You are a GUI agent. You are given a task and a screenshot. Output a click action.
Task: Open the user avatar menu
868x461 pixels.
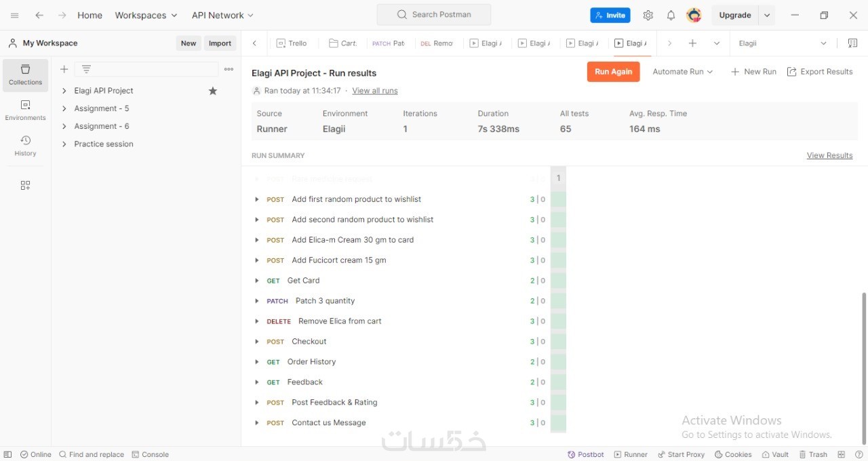[694, 15]
